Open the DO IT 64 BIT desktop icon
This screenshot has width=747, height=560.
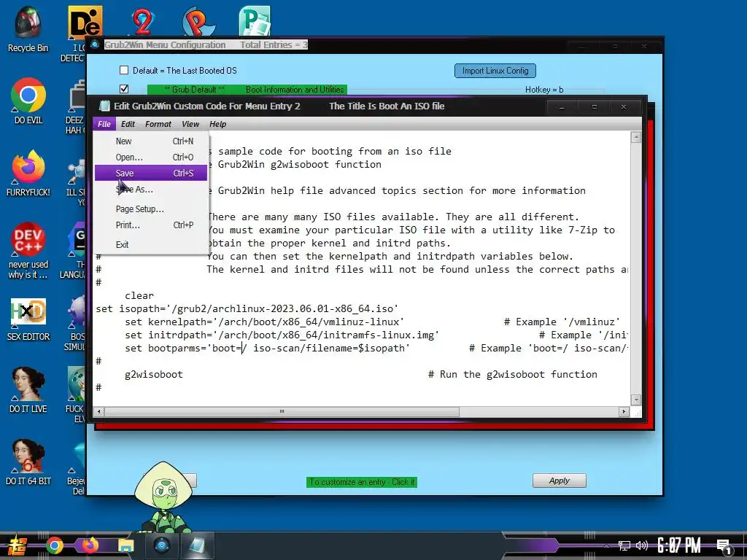28,462
